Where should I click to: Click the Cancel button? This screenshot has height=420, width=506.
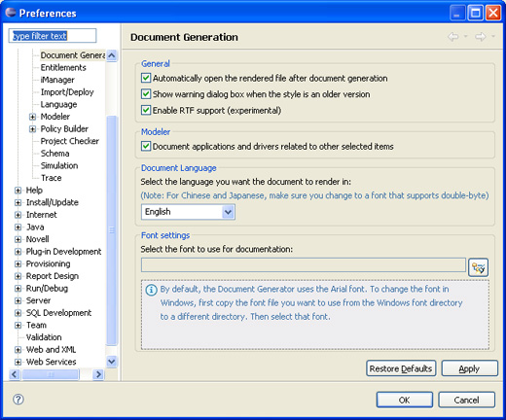[466, 400]
